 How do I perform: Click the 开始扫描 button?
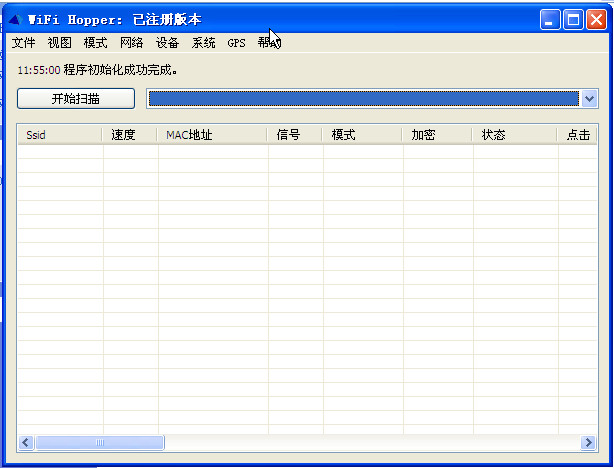click(76, 99)
